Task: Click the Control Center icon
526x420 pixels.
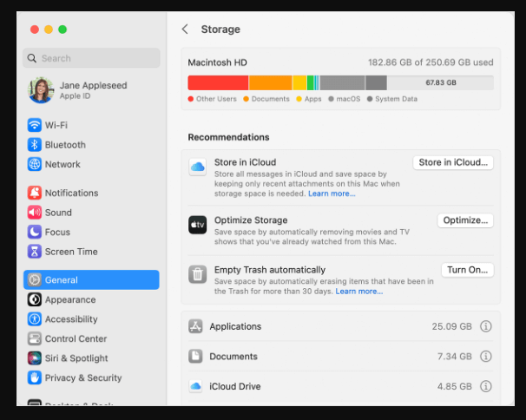Action: pyautogui.click(x=35, y=338)
